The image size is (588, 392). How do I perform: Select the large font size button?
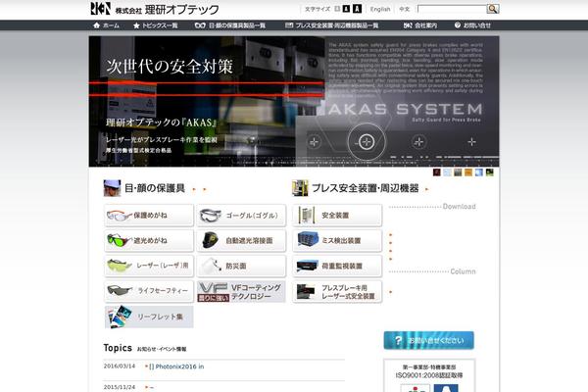(358, 9)
